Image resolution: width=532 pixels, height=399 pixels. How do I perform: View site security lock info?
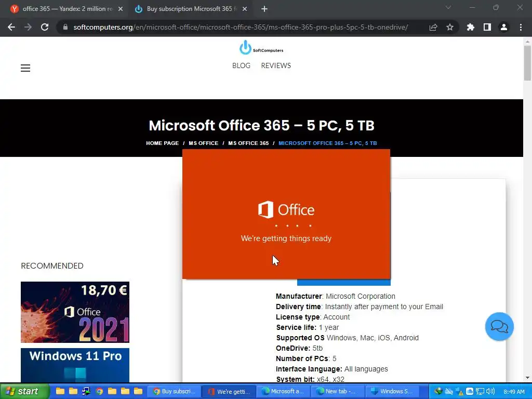(65, 27)
